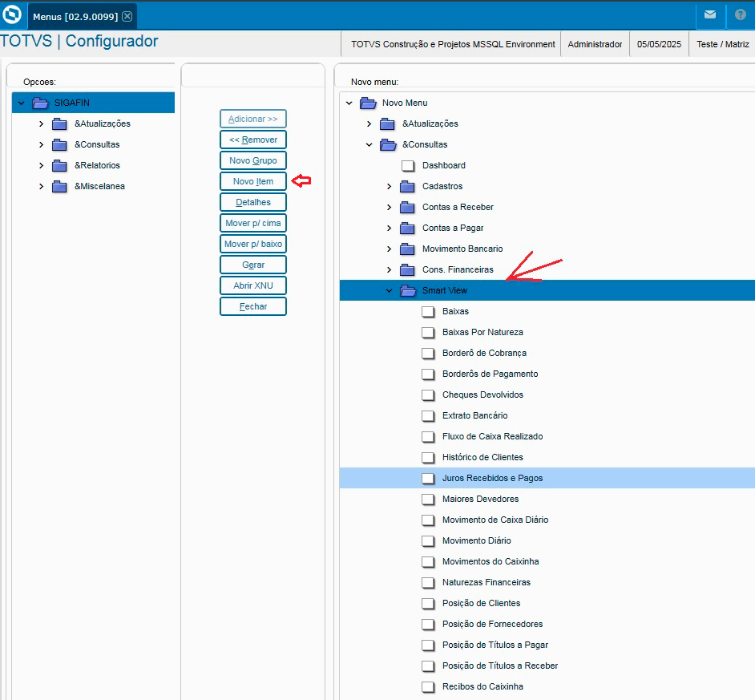755x700 pixels.
Task: Toggle the Extrato Bancário checkbox
Action: [x=428, y=416]
